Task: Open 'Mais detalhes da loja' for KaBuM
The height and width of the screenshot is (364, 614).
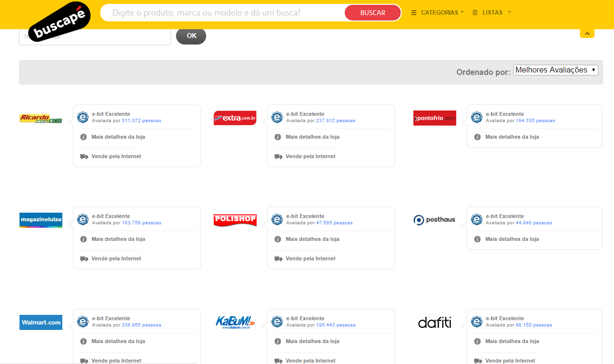Action: (x=313, y=342)
